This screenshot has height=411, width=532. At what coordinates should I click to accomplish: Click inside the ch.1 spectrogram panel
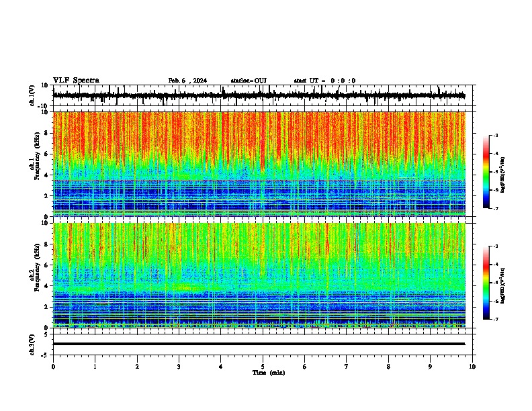tap(259, 164)
